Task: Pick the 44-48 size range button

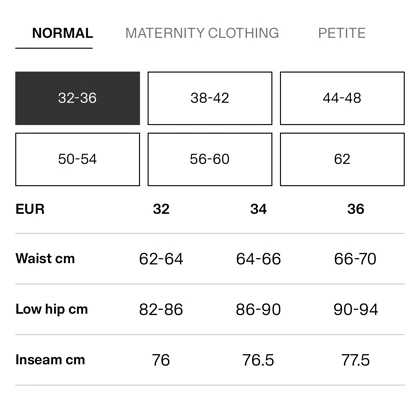Action: 342,98
